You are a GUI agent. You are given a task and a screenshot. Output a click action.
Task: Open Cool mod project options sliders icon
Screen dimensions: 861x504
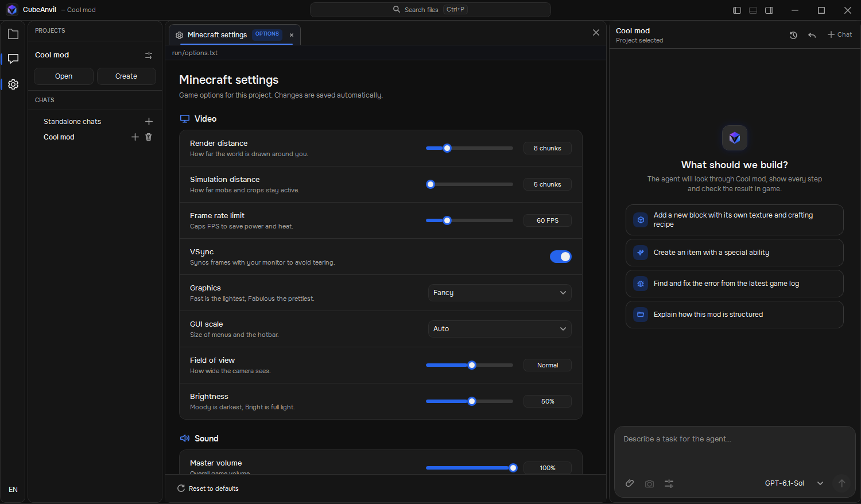coord(149,55)
